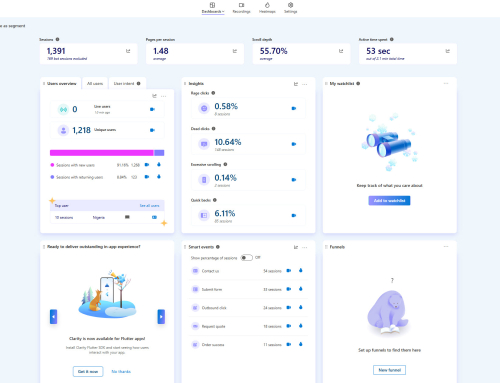Open more options menu in Smart events card
The width and height of the screenshot is (500, 383).
click(x=305, y=247)
